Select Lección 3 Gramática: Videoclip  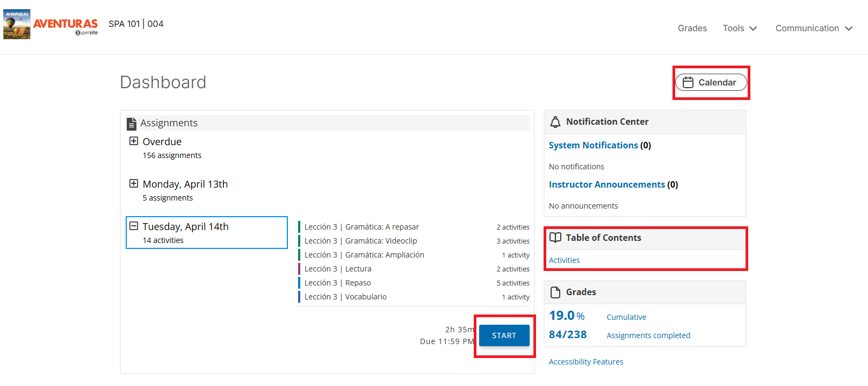coord(414,241)
